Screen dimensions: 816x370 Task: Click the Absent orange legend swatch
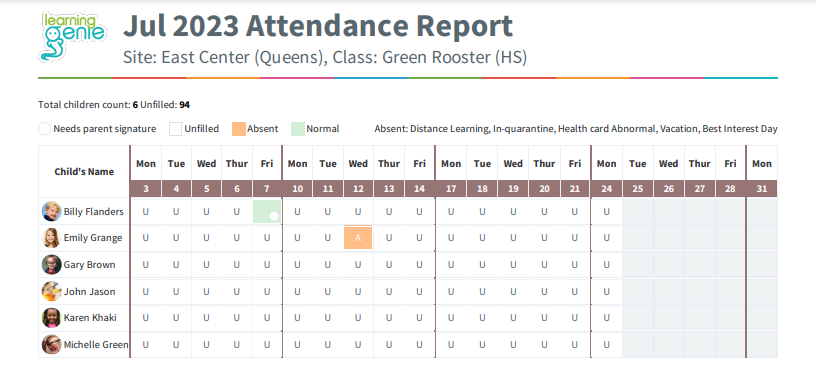238,129
